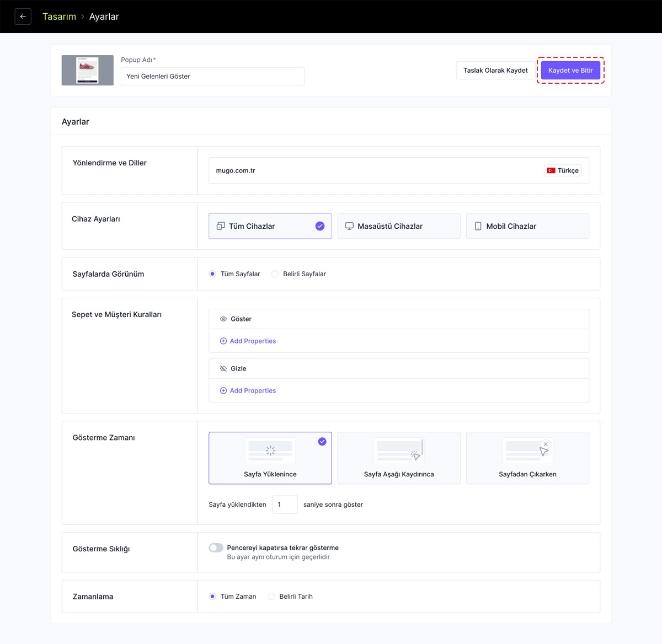This screenshot has width=662, height=644.
Task: Go to Tasarım breadcrumb
Action: pos(59,17)
